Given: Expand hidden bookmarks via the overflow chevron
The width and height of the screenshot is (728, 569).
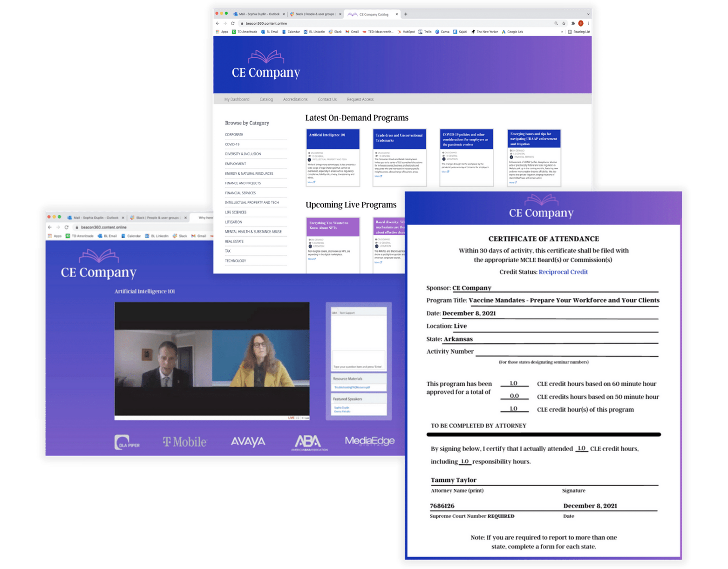Looking at the screenshot, I should click(x=562, y=32).
